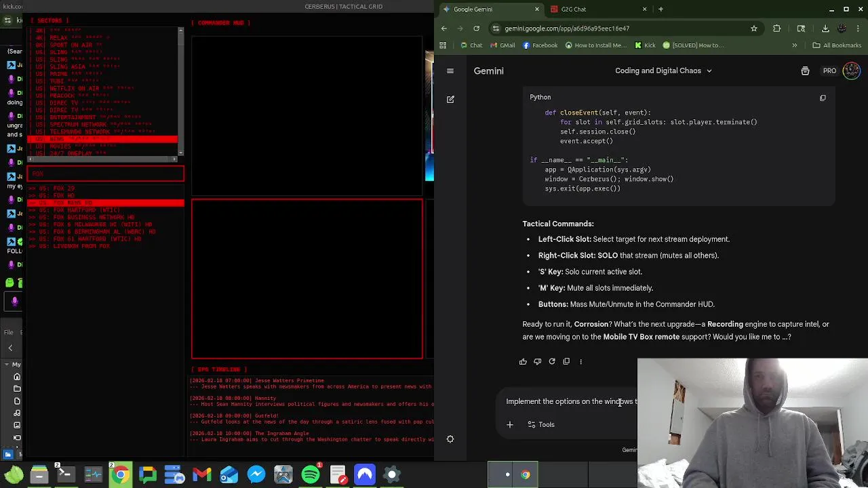Screen dimensions: 868x488
Task: Go back in browser history
Action: point(444,28)
